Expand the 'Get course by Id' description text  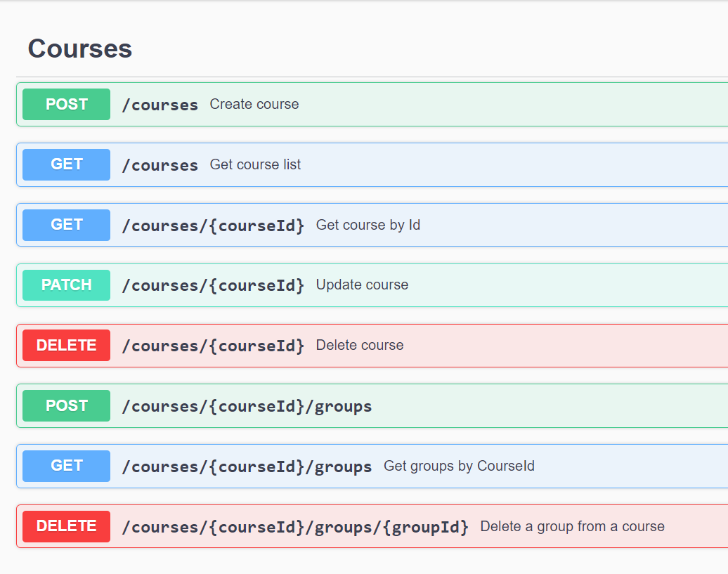point(368,225)
